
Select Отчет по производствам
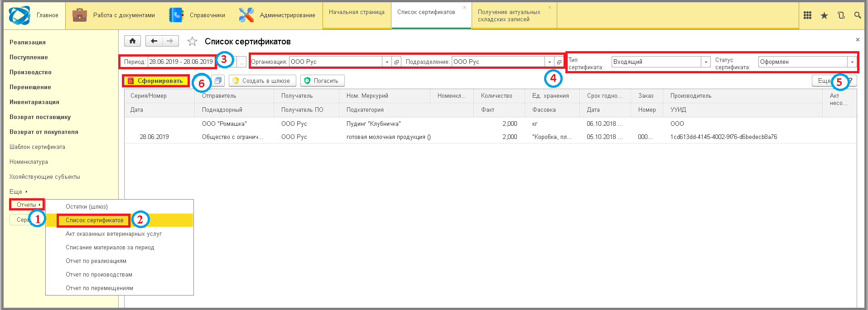[x=120, y=275]
